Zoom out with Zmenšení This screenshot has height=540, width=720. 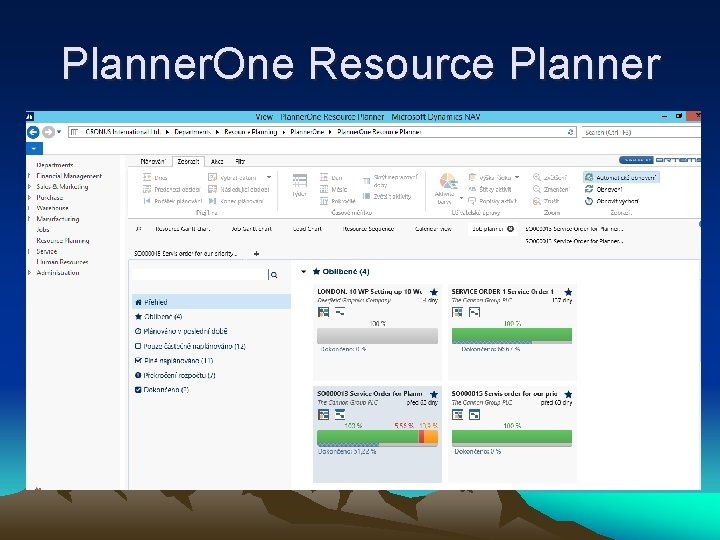pyautogui.click(x=551, y=189)
